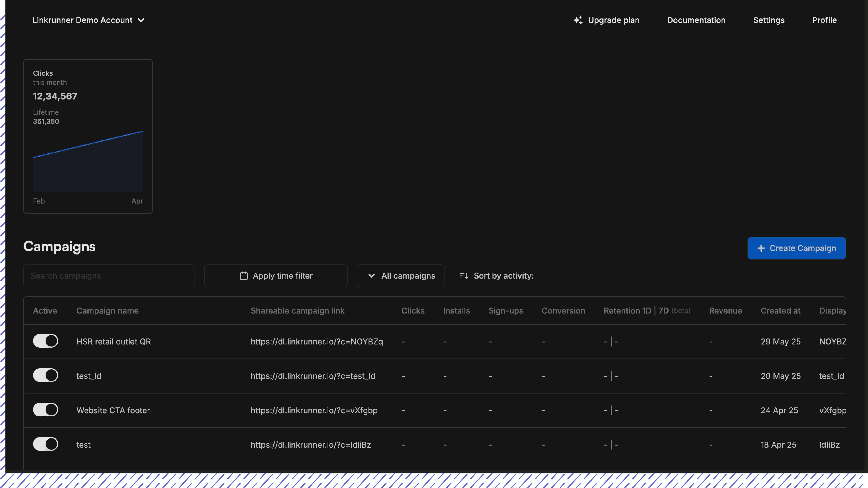
Task: Click the calendar icon in the time filter
Action: point(244,276)
